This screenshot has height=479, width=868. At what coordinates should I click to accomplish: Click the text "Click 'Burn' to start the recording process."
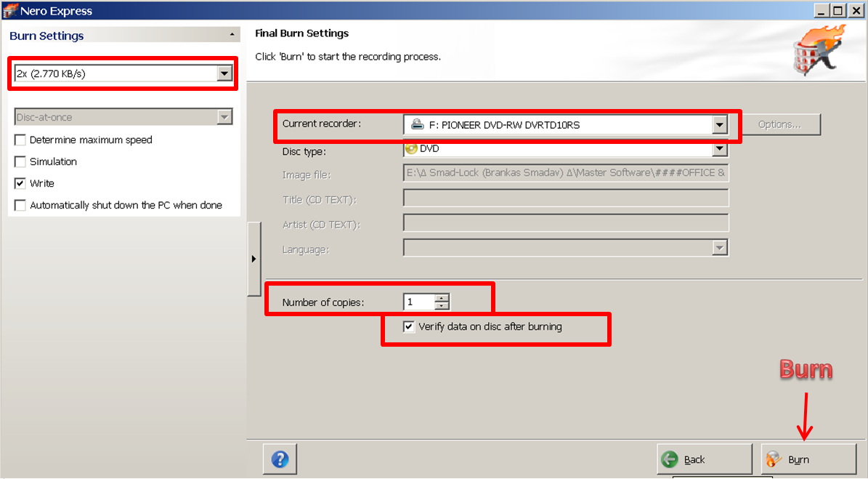[x=348, y=57]
